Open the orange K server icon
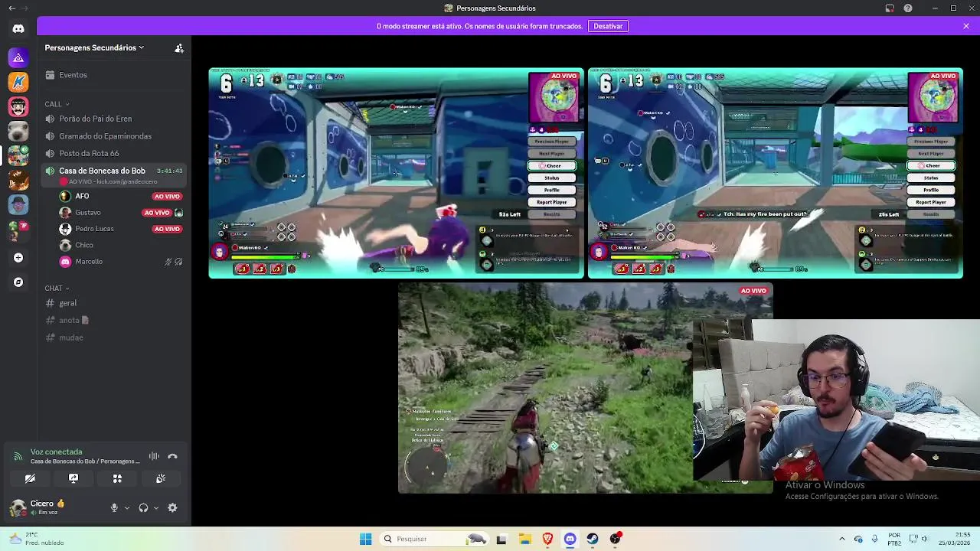This screenshot has width=980, height=551. coord(18,82)
